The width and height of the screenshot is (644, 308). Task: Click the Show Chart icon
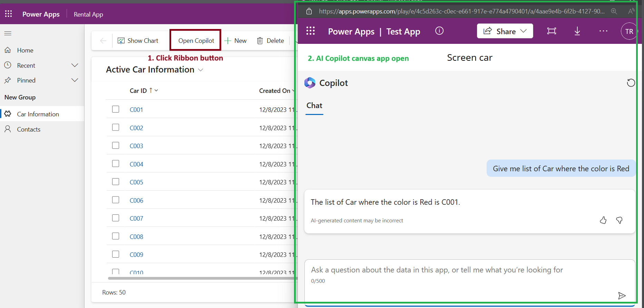(x=121, y=41)
